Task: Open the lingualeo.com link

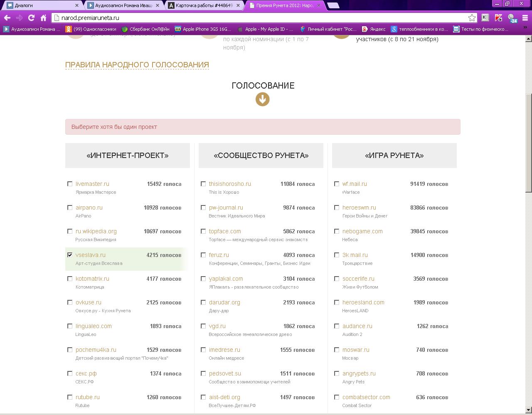Action: coord(94,326)
